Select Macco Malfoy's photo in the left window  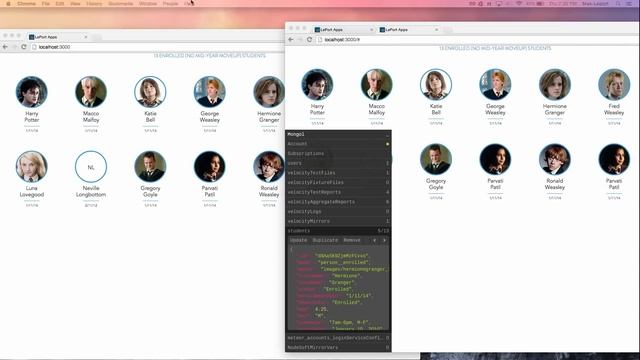(91, 92)
